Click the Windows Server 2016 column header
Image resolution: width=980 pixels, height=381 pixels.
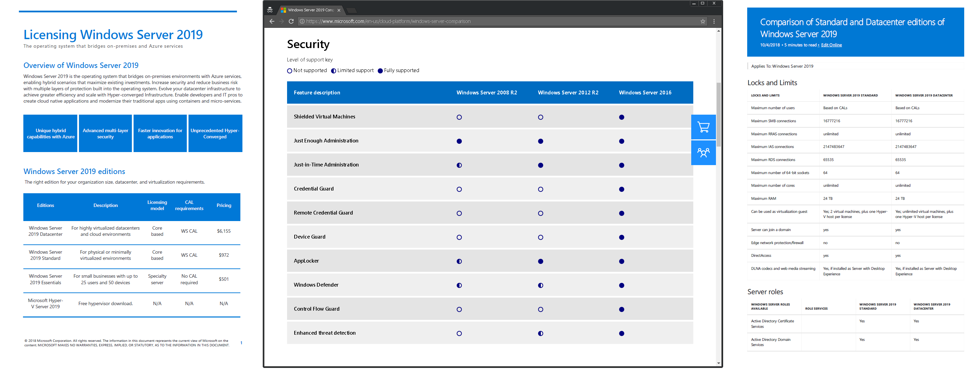coord(645,92)
